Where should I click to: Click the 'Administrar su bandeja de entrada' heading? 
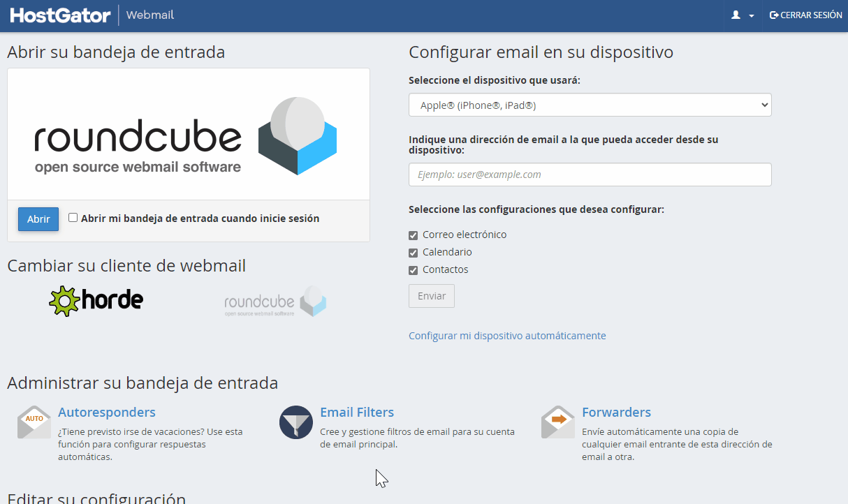(x=142, y=383)
